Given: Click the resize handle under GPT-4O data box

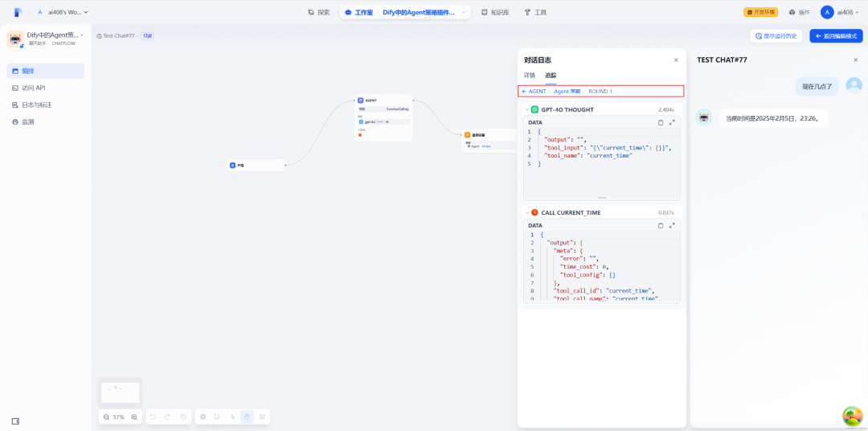Looking at the screenshot, I should pos(602,198).
